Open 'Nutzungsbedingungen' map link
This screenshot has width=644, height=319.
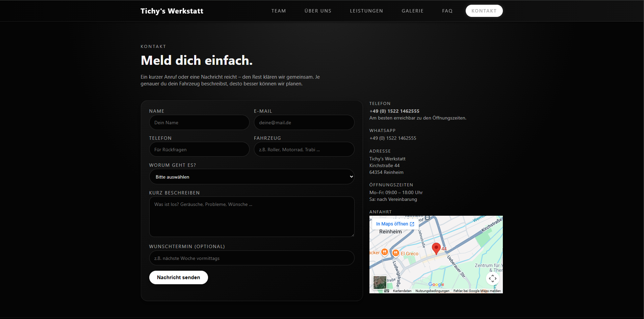pos(432,291)
